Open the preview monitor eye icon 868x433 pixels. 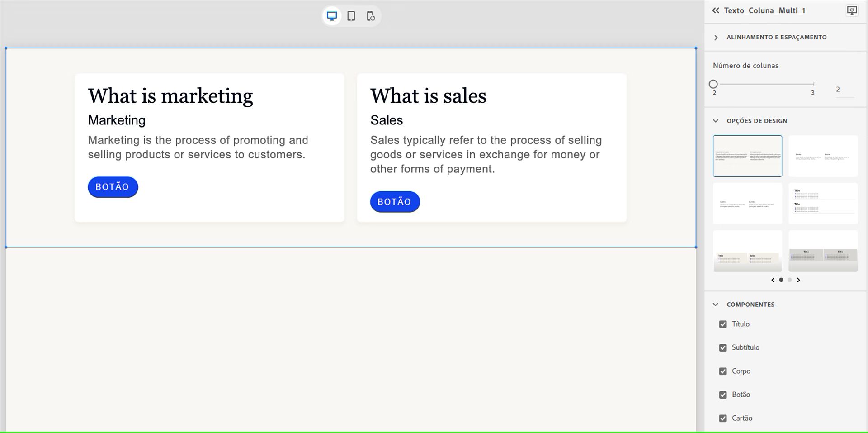[852, 10]
